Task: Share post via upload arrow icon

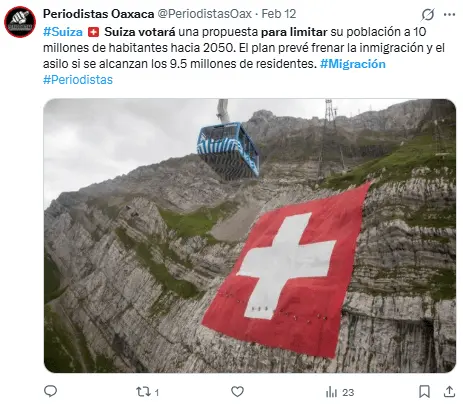Action: click(x=449, y=392)
